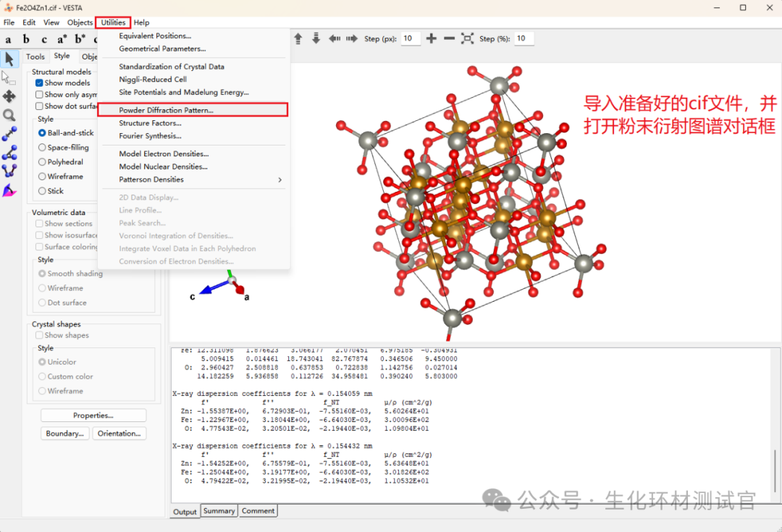Image resolution: width=782 pixels, height=532 pixels.
Task: Select the bond angle measure tool
Action: [x=9, y=153]
